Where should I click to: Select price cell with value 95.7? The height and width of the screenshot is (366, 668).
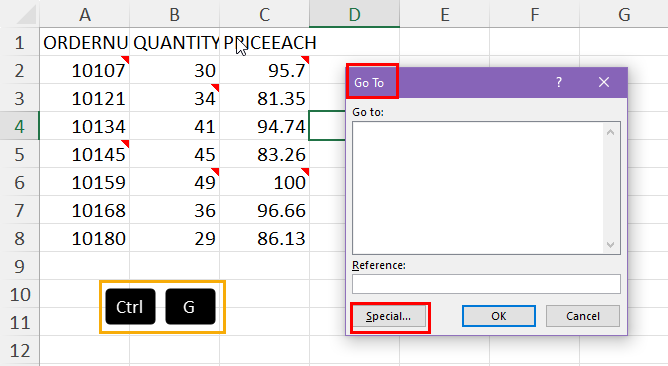tap(265, 70)
